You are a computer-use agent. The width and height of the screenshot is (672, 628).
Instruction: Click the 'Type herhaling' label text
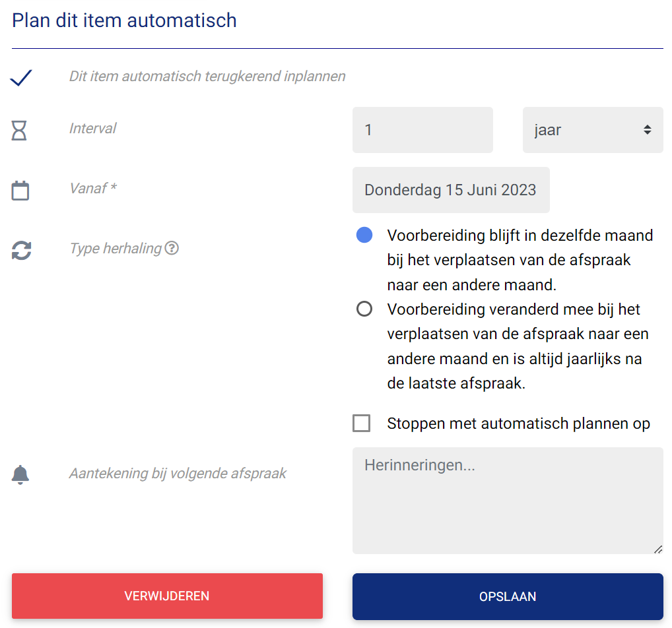pyautogui.click(x=116, y=249)
